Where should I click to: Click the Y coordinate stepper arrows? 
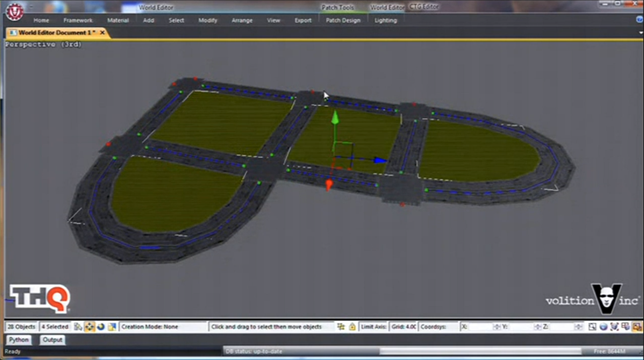[537, 327]
